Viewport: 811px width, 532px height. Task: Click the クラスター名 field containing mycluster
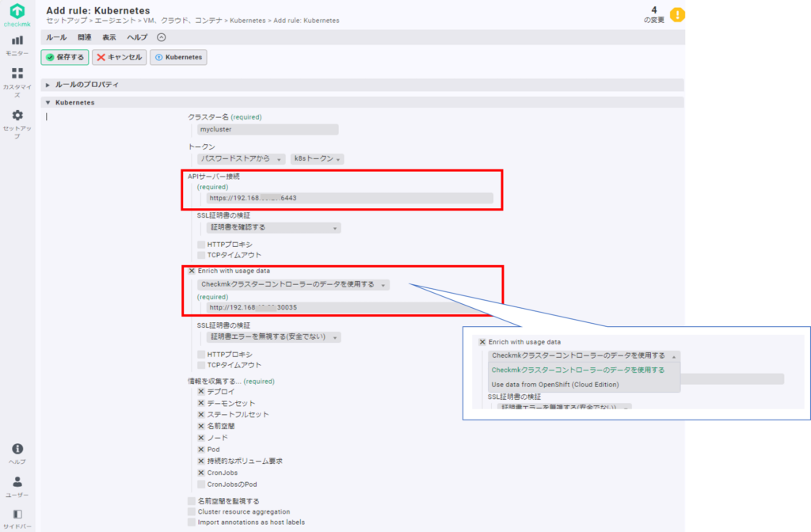coord(268,129)
